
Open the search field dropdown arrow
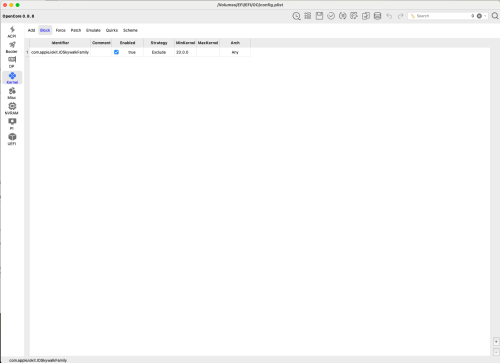pyautogui.click(x=485, y=16)
